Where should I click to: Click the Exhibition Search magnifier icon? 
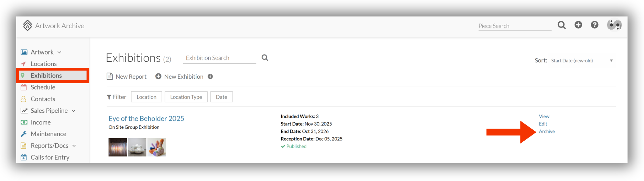tap(265, 58)
